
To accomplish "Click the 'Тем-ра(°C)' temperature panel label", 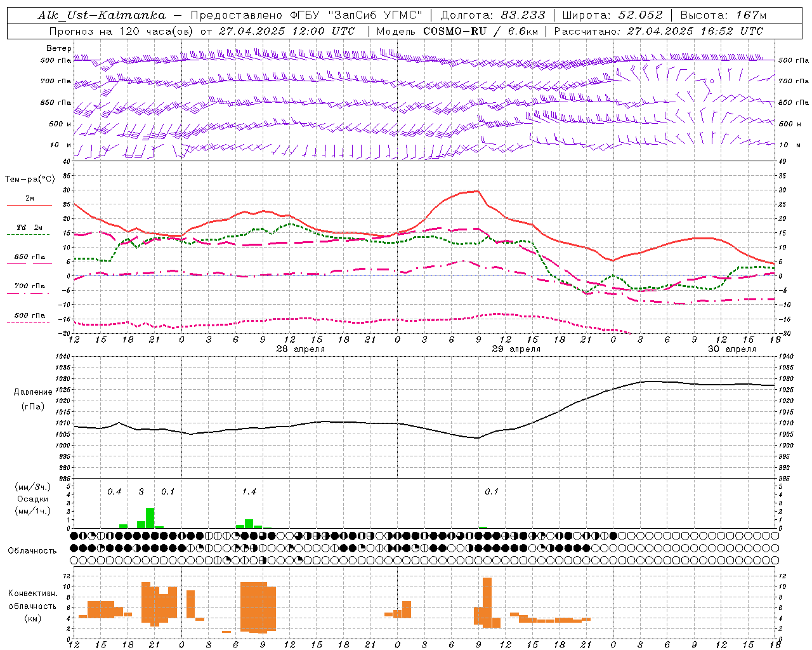I will point(30,180).
